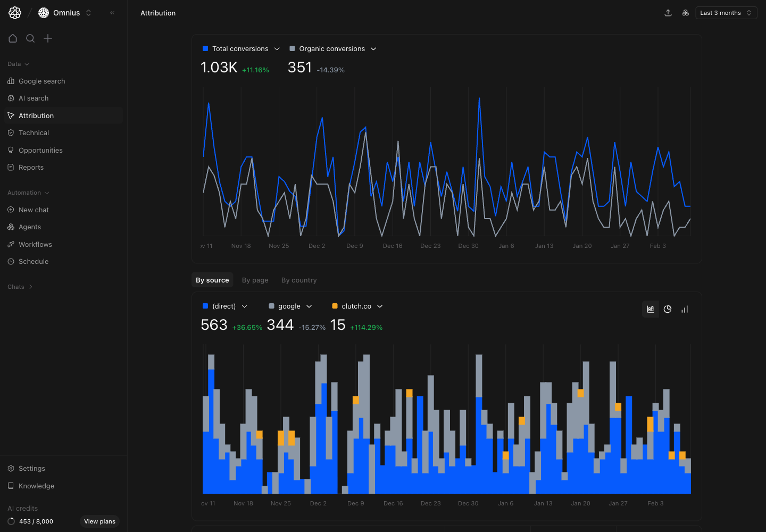Switch to the By country tab
This screenshot has height=532, width=766.
(x=298, y=280)
